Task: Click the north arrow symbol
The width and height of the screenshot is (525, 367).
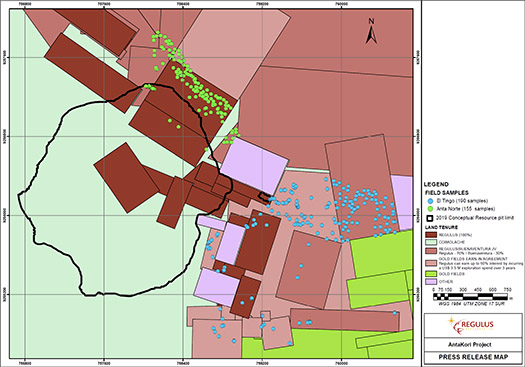Action: pos(371,31)
